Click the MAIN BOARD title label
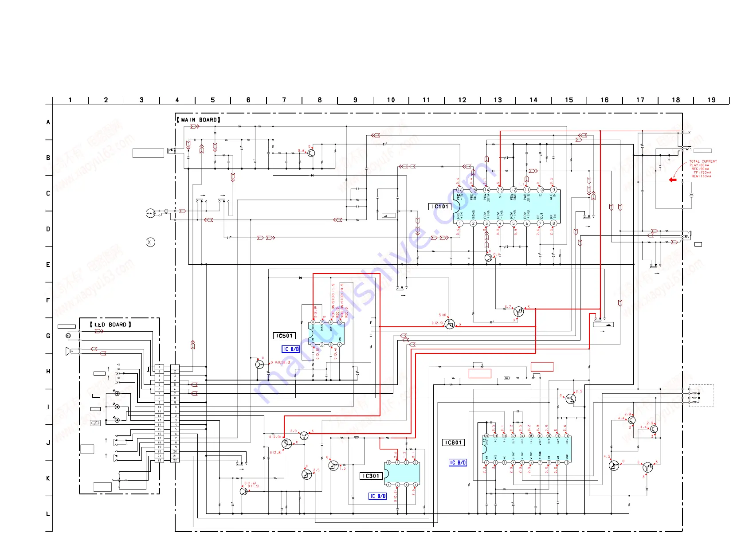 [199, 120]
